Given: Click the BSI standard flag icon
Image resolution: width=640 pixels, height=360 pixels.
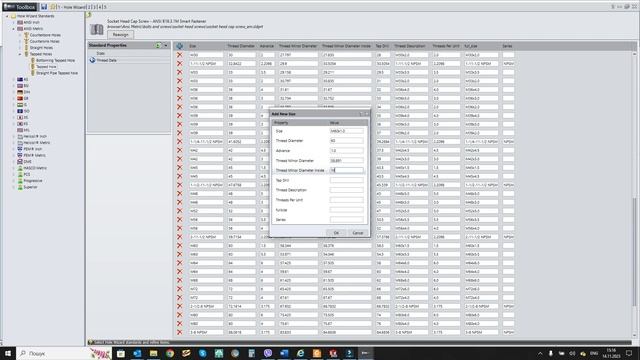Looking at the screenshot, I should tap(20, 86).
